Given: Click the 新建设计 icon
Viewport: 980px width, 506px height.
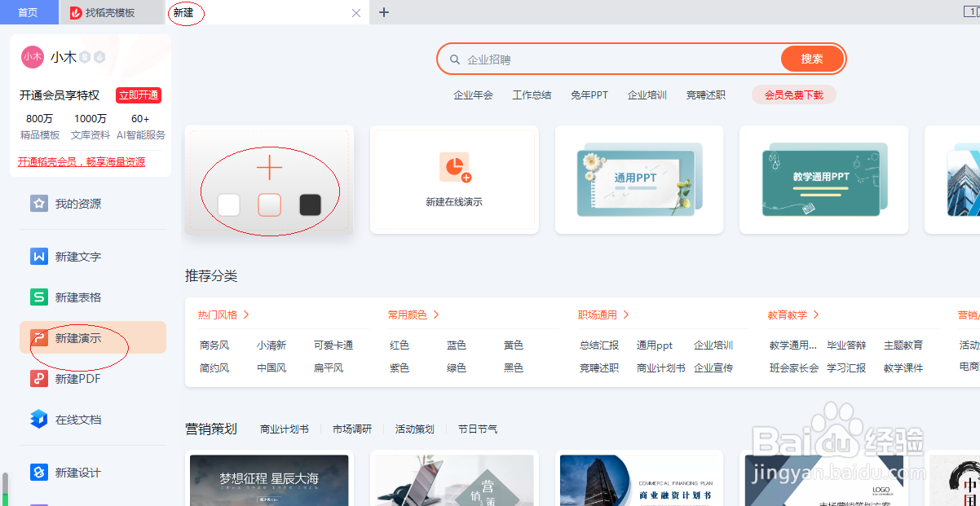Looking at the screenshot, I should coord(39,473).
